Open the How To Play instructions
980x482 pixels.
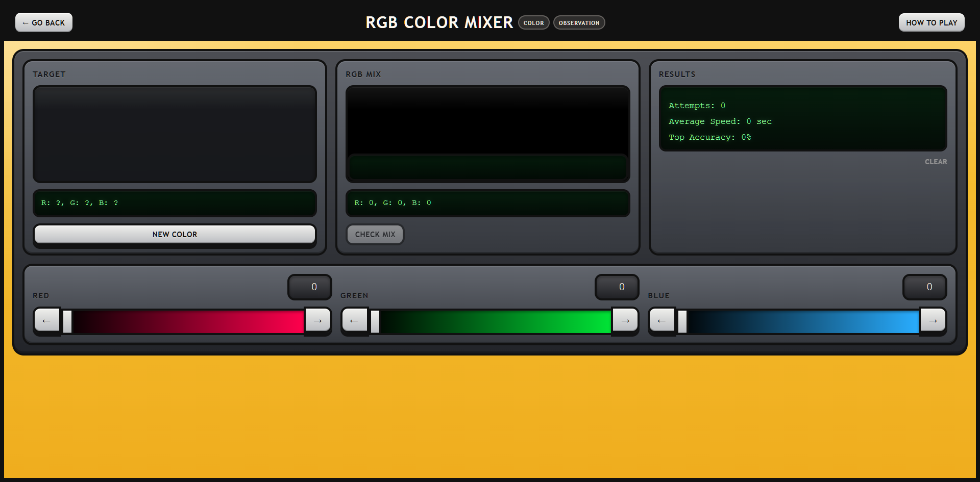[932, 22]
